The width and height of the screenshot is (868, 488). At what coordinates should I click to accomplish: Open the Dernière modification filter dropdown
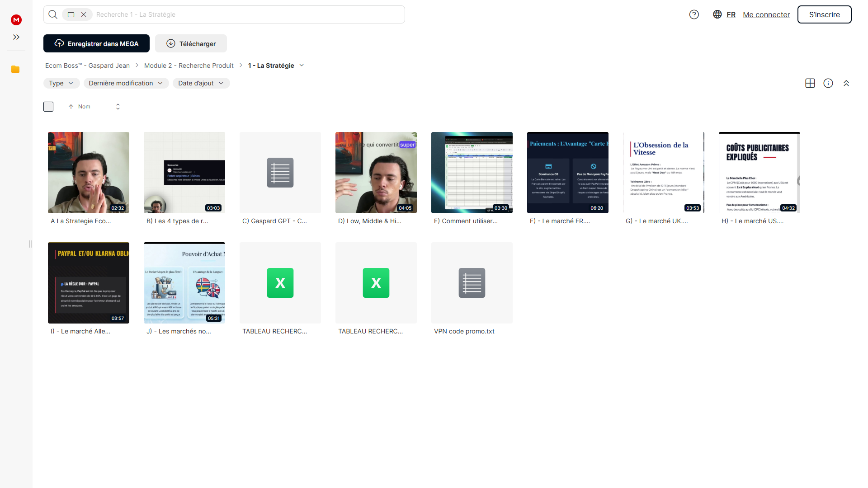pos(126,83)
